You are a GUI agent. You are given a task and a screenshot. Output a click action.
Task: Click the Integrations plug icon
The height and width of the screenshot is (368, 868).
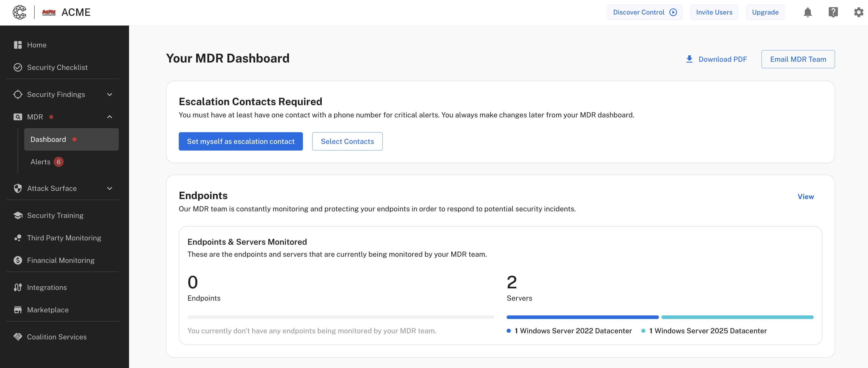coord(18,287)
